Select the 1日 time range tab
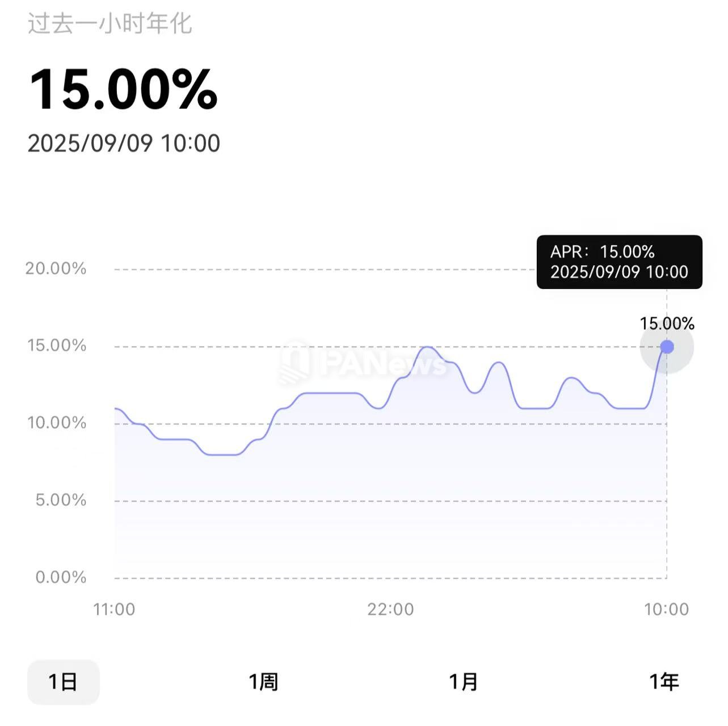This screenshot has width=728, height=726. (63, 682)
